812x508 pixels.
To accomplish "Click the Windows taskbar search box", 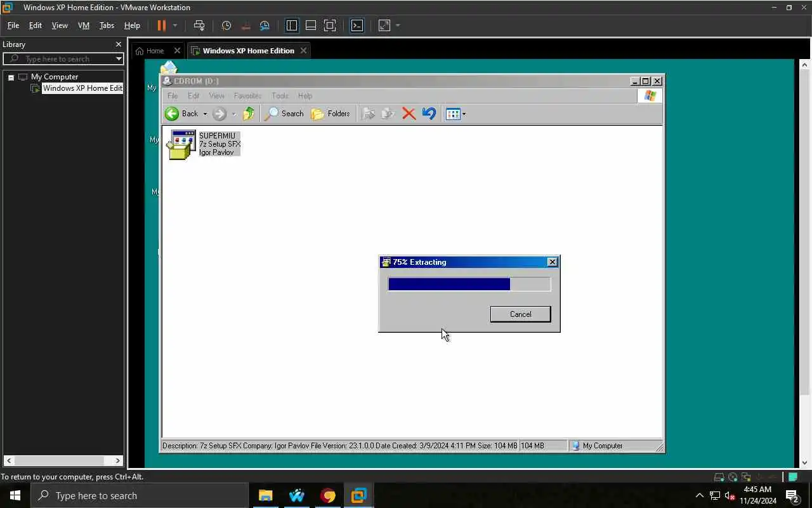I will [140, 496].
